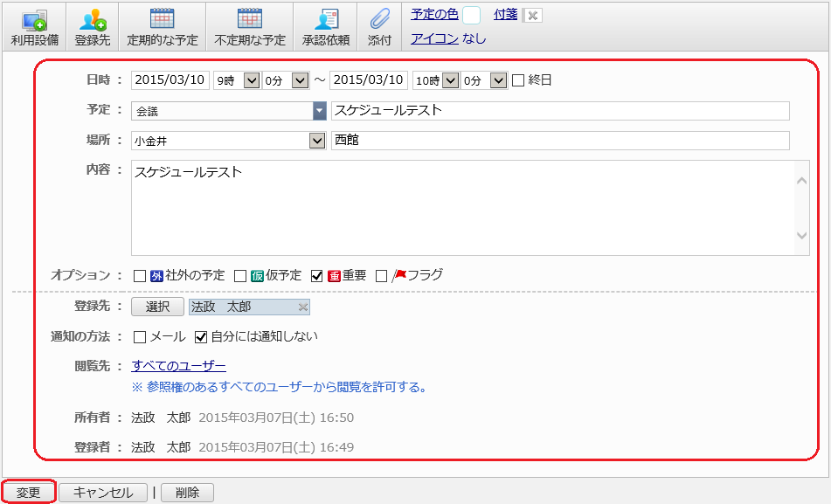Open the end hour 10時 dropdown
This screenshot has width=831, height=504.
[x=436, y=80]
